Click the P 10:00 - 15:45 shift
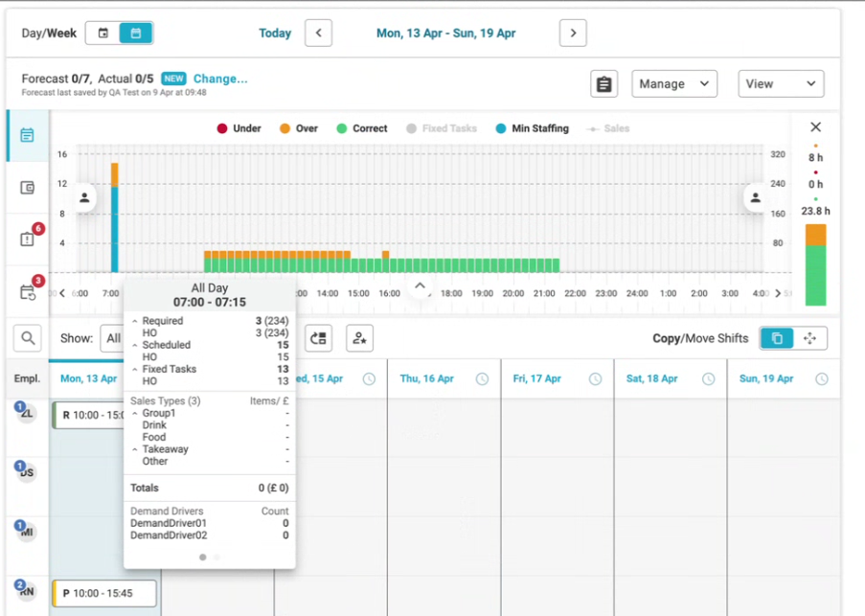The image size is (865, 616). coord(104,593)
